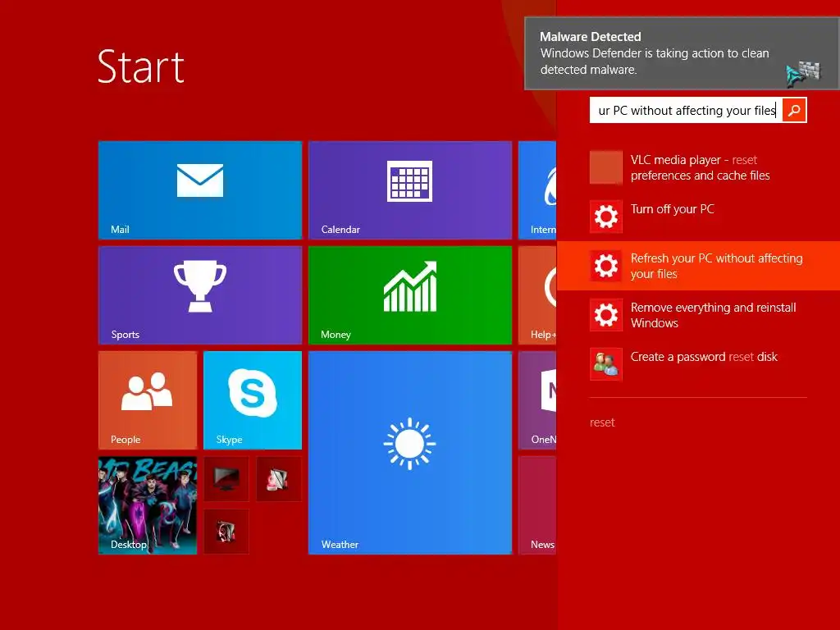
Task: Select Remove everything and reinstall Windows
Action: [x=699, y=315]
